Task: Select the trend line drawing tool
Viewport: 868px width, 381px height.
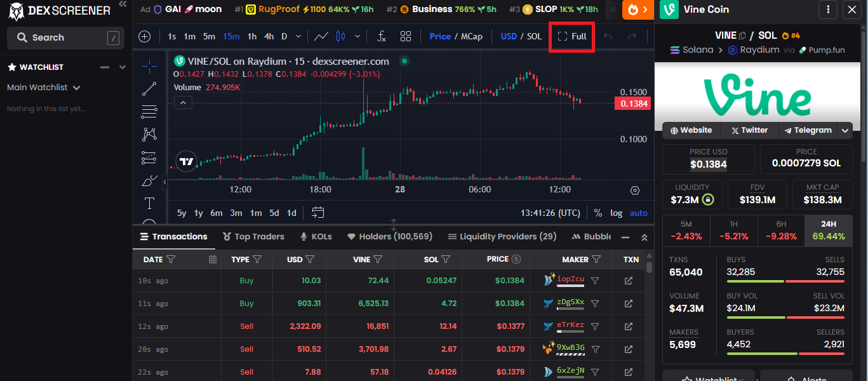Action: pos(149,88)
